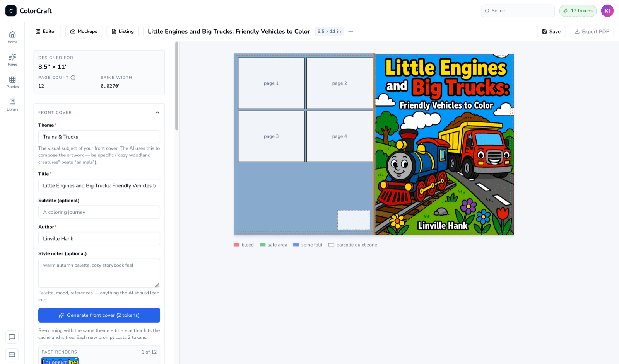Click the safe area legend swatch
The width and height of the screenshot is (619, 364).
tap(263, 245)
